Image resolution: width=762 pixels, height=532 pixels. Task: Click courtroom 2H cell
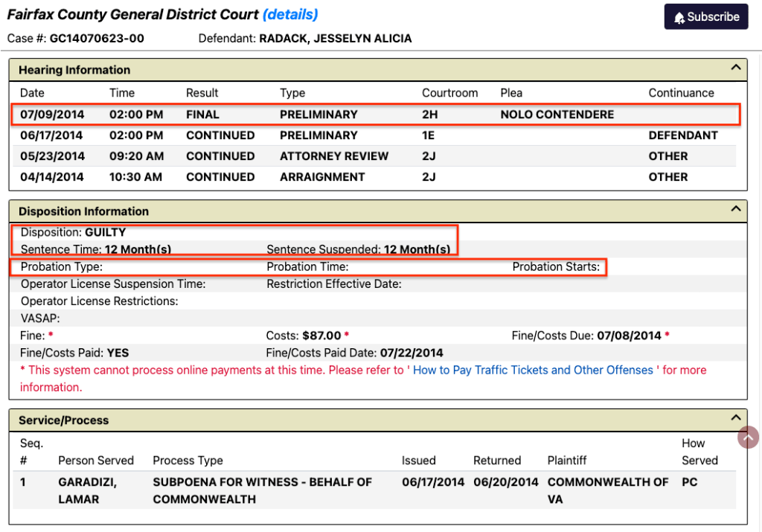[x=430, y=115]
